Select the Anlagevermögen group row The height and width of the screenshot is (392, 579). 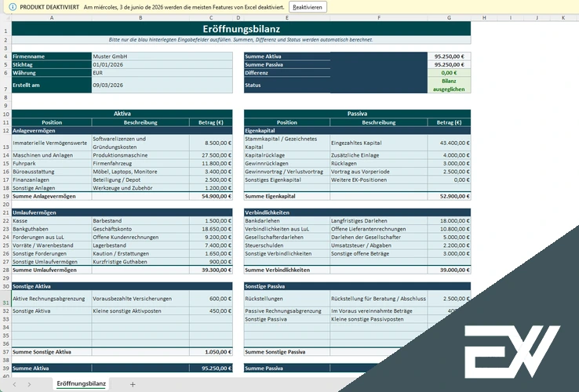122,131
